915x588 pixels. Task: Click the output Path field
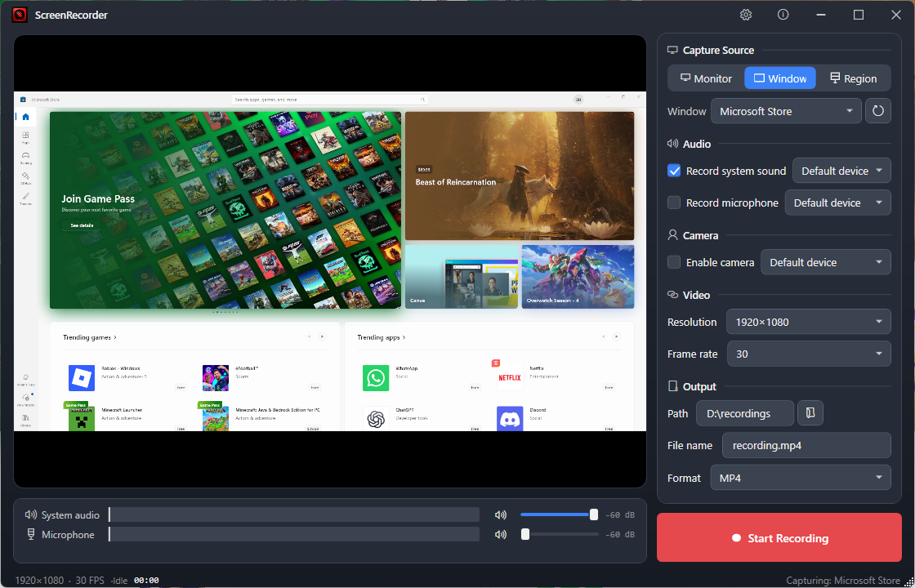coord(745,413)
